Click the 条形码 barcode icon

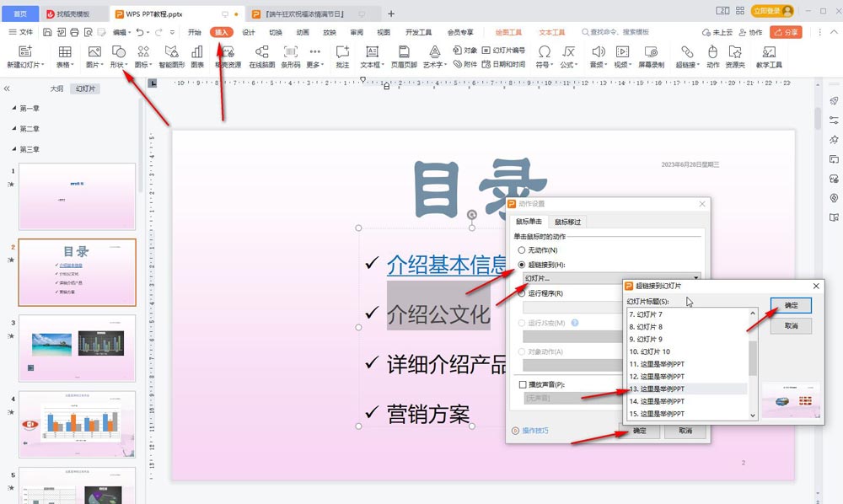tap(290, 51)
